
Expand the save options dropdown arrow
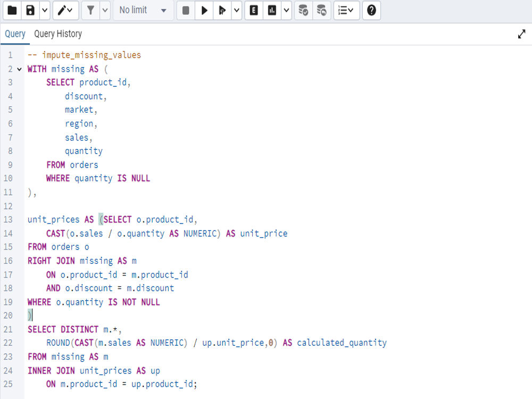[45, 10]
